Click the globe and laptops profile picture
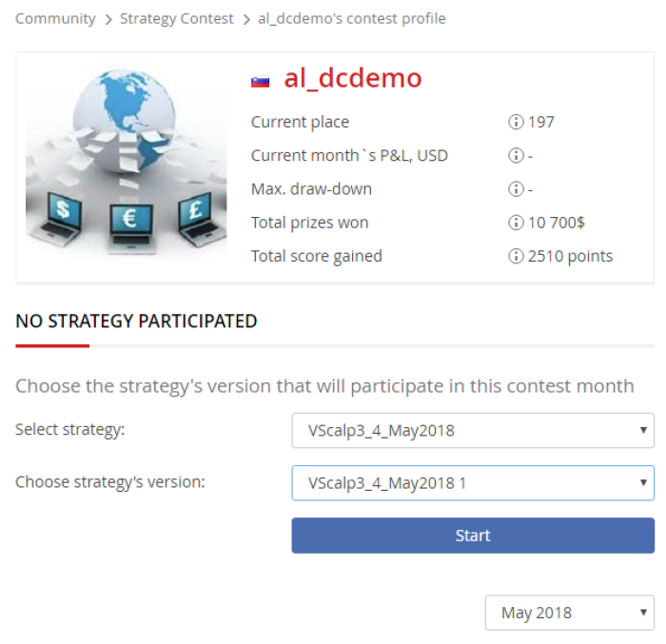 [127, 161]
